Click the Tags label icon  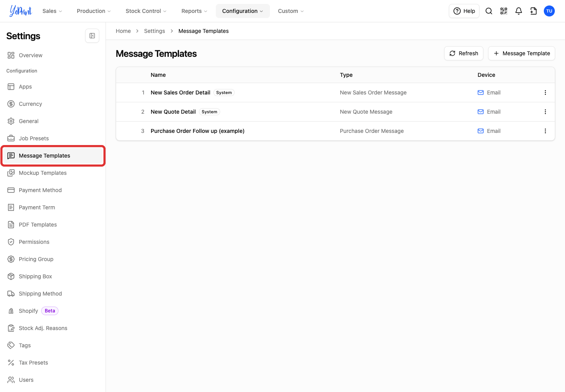pyautogui.click(x=11, y=345)
